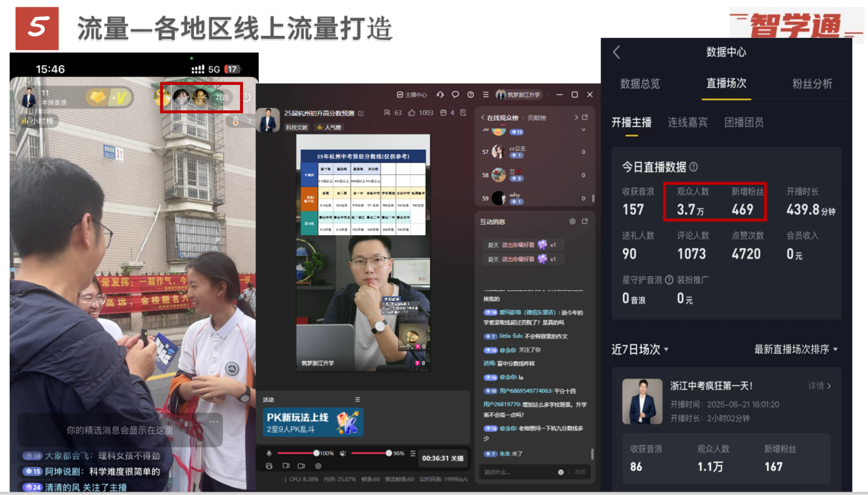This screenshot has height=495, width=868.
Task: Open 主播中心 in the live studio header
Action: pos(412,95)
